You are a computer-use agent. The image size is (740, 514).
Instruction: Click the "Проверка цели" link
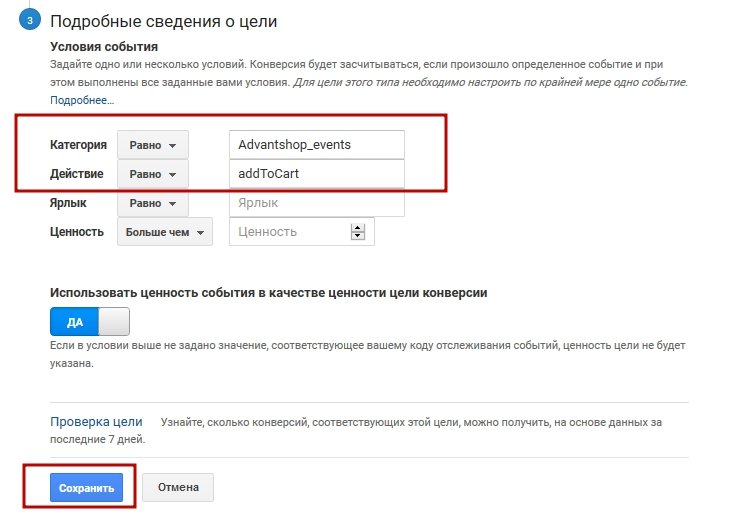[96, 422]
